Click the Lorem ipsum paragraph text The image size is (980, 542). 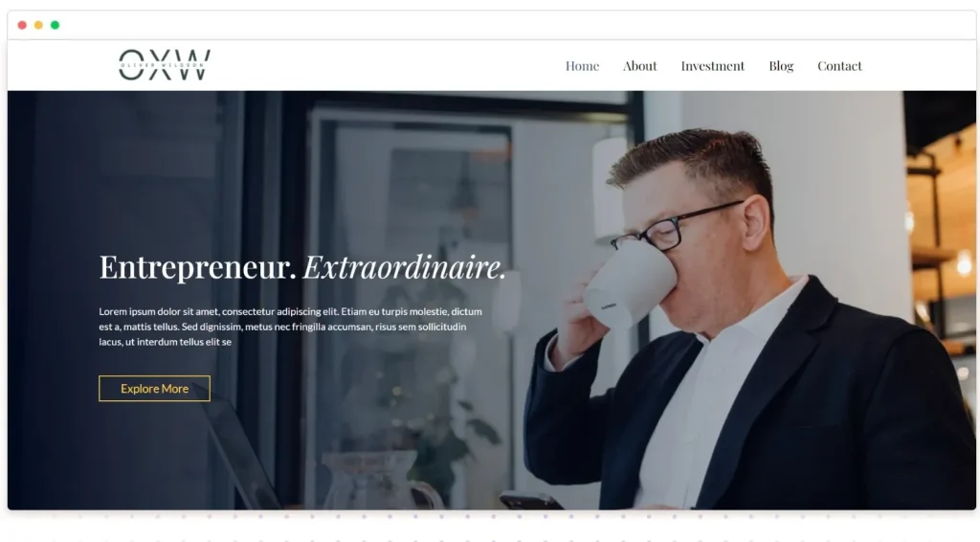pyautogui.click(x=290, y=327)
